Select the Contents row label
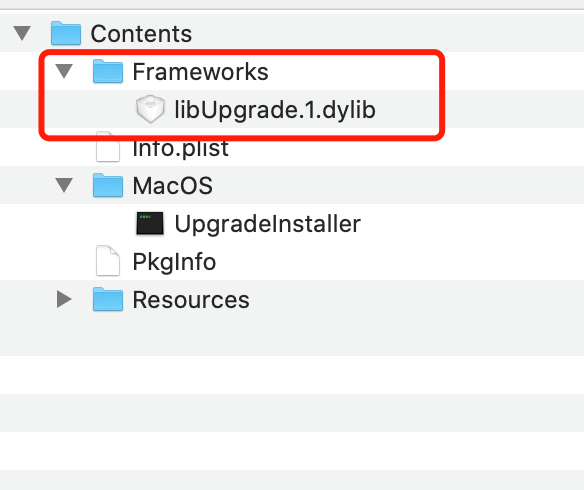Screen dimensions: 584x490 click(142, 34)
